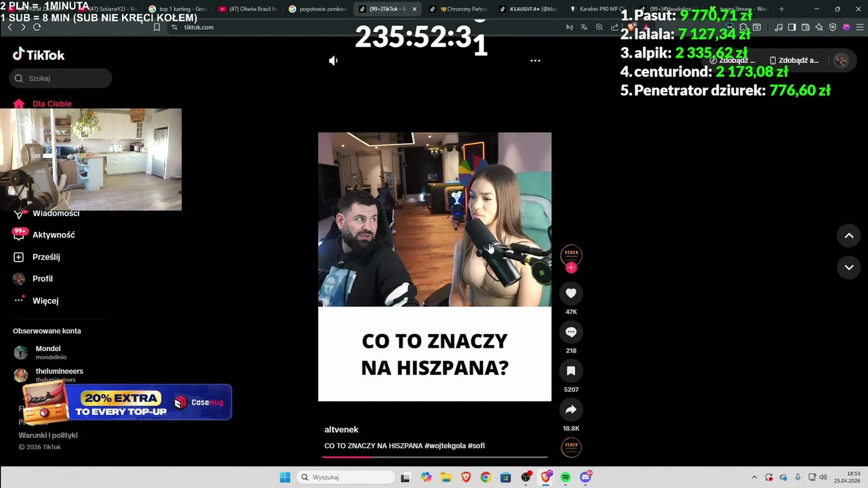Viewport: 868px width, 488px height.
Task: Click the second Zdobądź a... button
Action: pos(794,60)
